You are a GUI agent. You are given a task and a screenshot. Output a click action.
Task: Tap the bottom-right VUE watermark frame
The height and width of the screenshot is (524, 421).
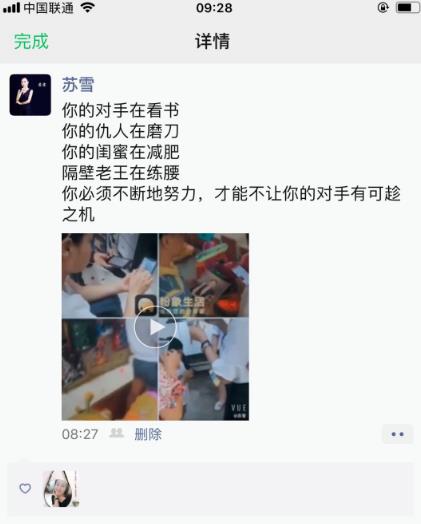(204, 369)
